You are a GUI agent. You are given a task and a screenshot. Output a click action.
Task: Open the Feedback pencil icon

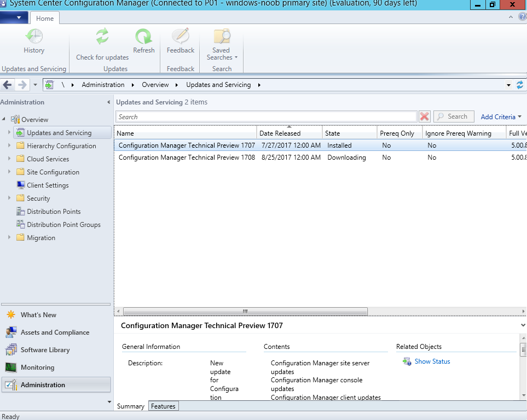click(181, 36)
